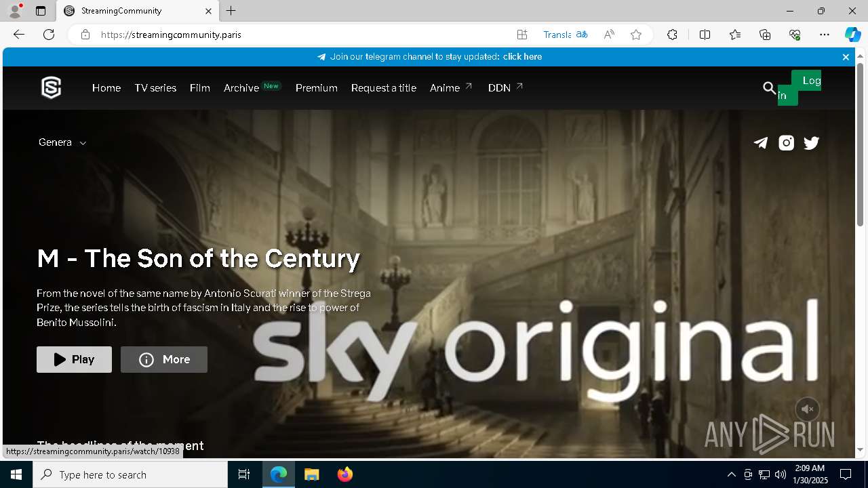Click the address bar URL field

[305, 35]
